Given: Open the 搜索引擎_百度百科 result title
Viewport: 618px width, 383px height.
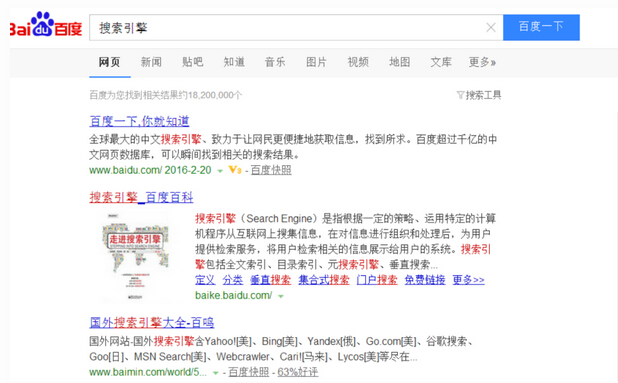Looking at the screenshot, I should coord(141,197).
